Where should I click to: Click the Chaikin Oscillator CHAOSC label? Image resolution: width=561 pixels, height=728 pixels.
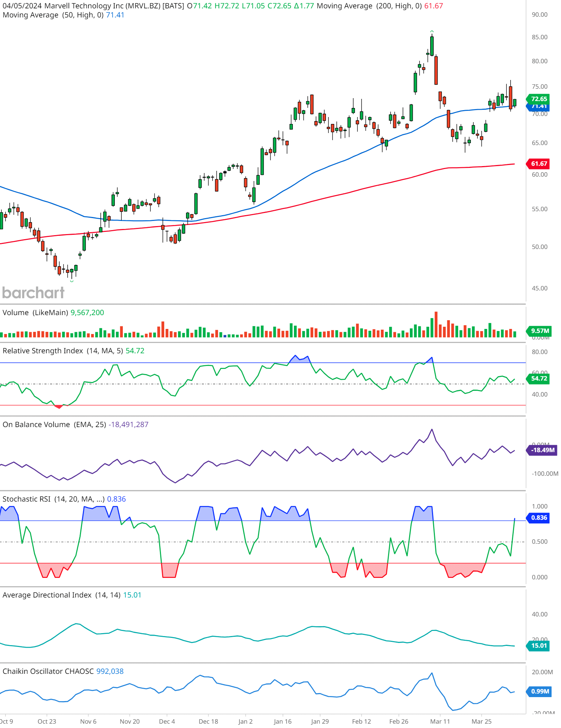coord(48,671)
